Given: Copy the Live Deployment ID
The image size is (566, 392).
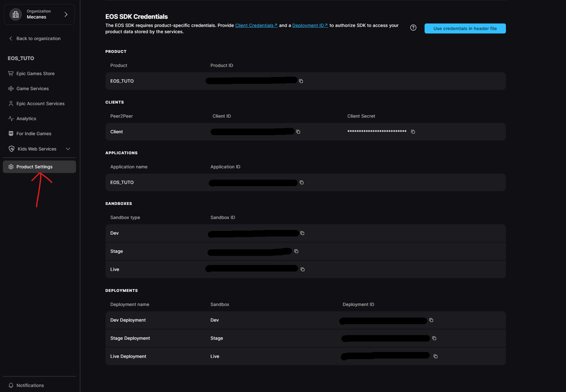Looking at the screenshot, I should [x=435, y=356].
